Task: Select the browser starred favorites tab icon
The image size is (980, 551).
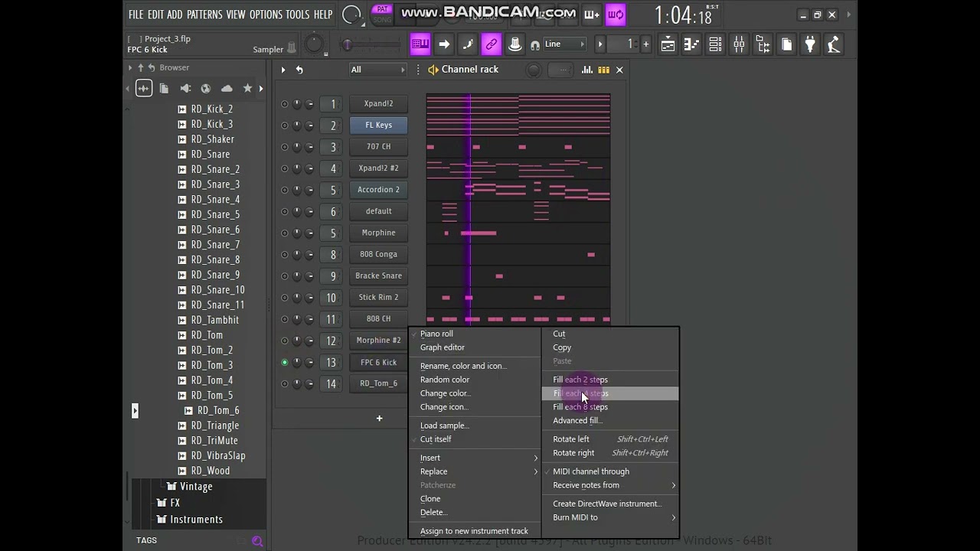Action: click(x=247, y=88)
